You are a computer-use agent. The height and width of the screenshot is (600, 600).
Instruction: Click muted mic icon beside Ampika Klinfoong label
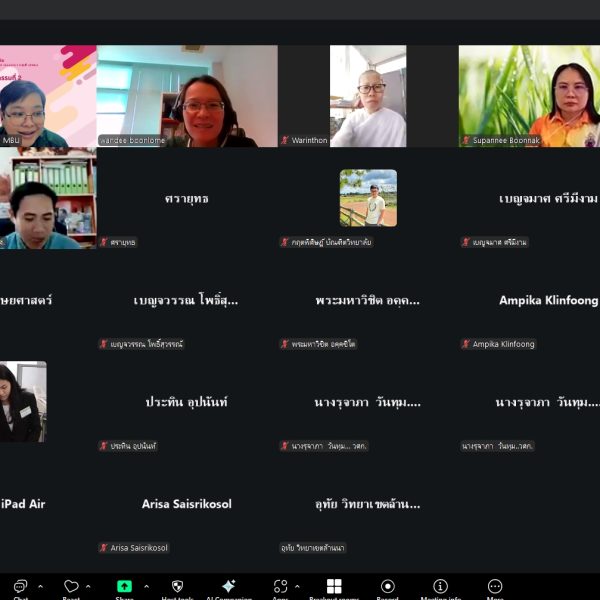point(466,344)
